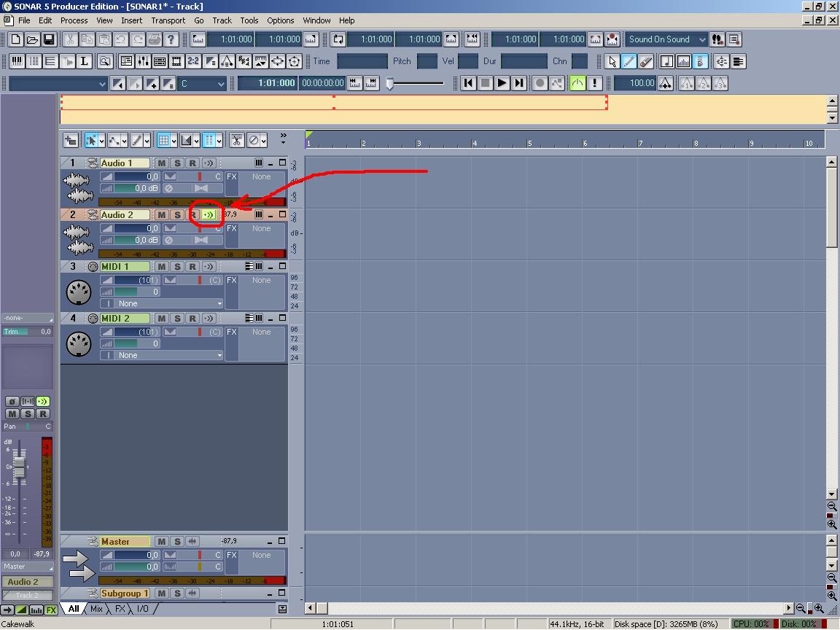Toggle input echo on Audio 2
The image size is (840, 630).
(x=209, y=215)
